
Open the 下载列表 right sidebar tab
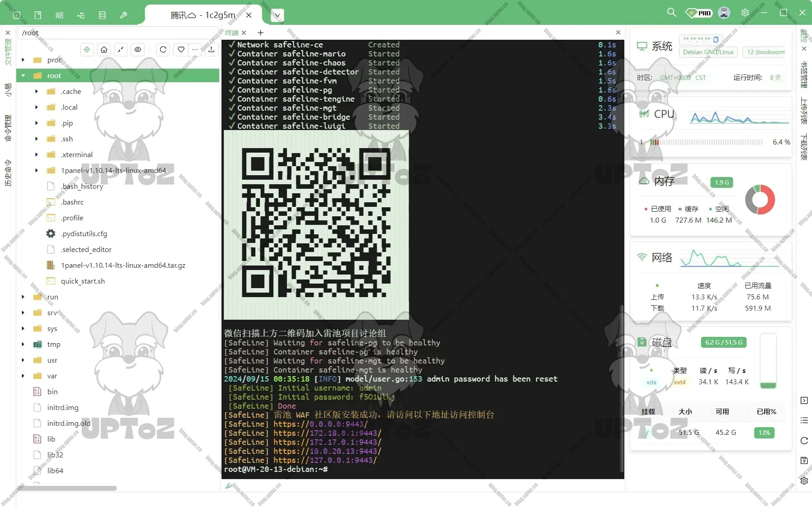pyautogui.click(x=803, y=147)
